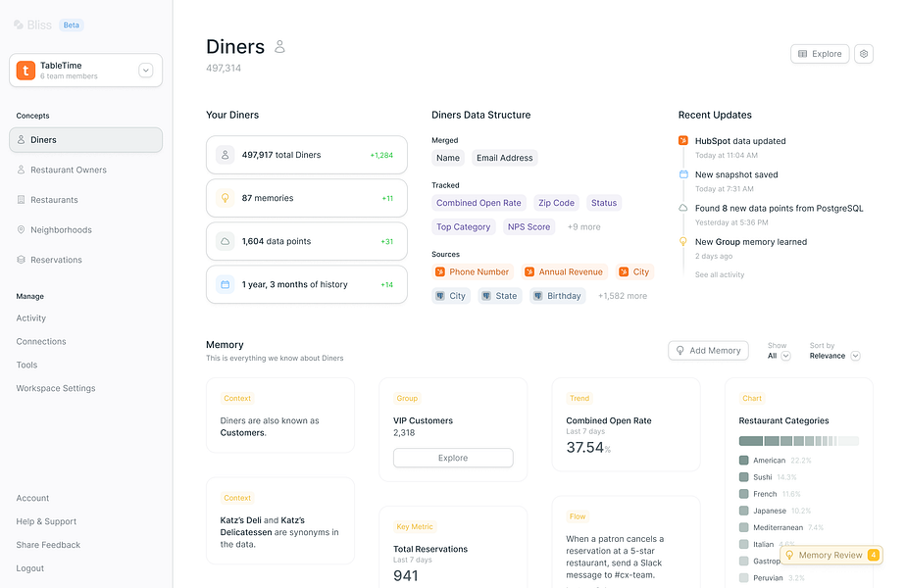
Task: Click the Bliss logo icon
Action: [19, 24]
